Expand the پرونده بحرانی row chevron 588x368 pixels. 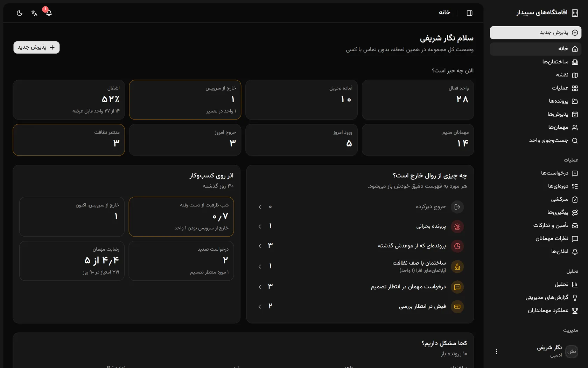coord(260,227)
